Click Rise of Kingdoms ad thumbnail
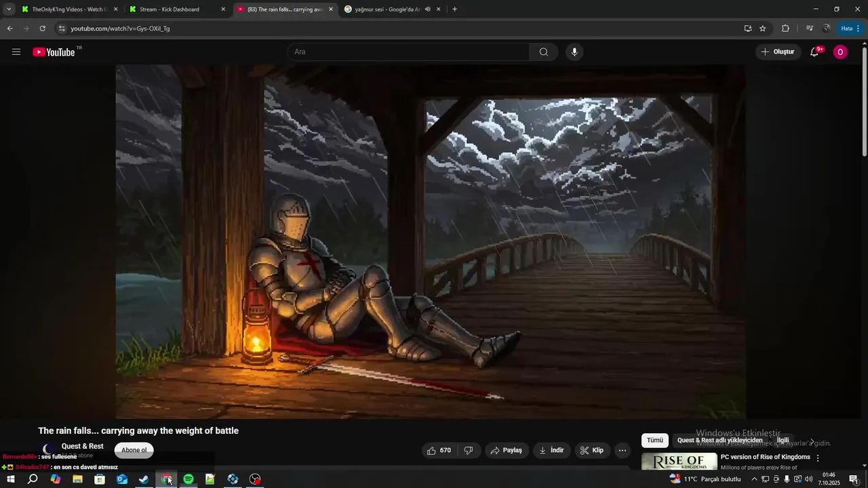The image size is (868, 488). (679, 462)
